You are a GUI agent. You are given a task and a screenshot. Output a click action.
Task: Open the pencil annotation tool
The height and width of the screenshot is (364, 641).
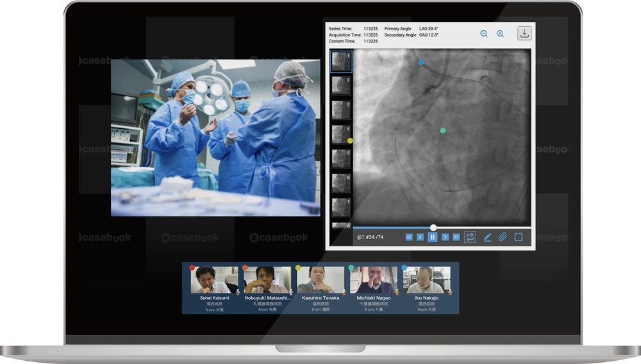click(487, 237)
